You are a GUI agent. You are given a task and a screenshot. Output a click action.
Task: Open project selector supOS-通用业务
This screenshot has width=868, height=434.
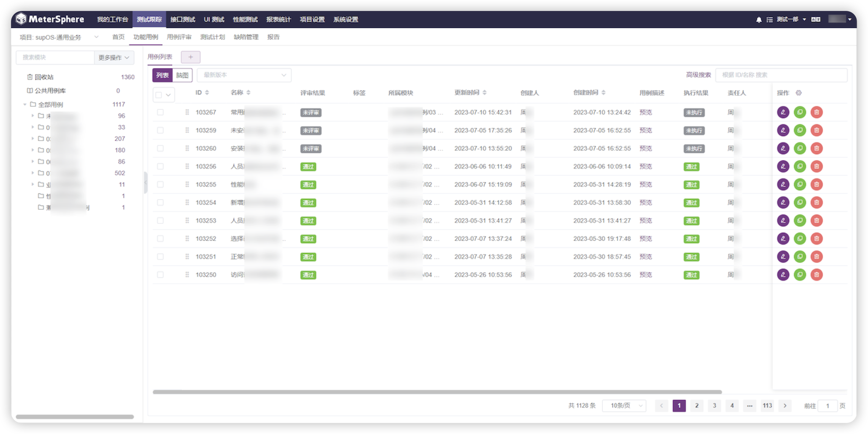(59, 37)
